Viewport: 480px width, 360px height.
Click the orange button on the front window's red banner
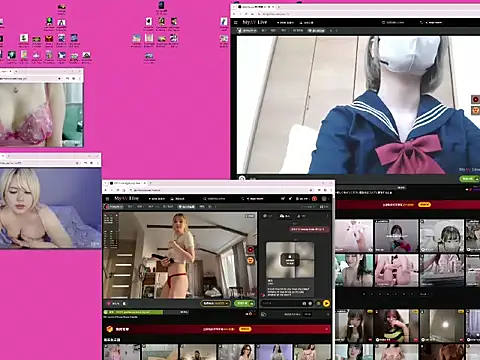[x=245, y=329]
